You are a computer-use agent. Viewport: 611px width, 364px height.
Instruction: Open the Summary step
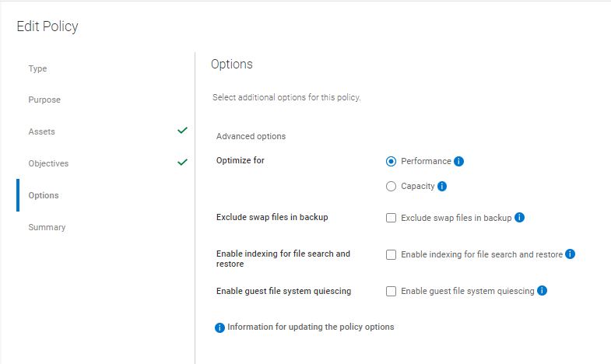tap(47, 227)
